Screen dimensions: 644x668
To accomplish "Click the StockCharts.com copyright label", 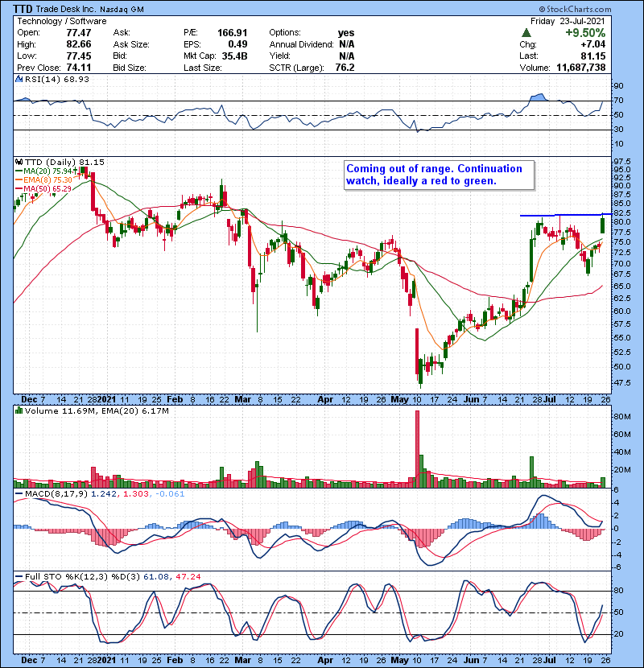I will pyautogui.click(x=575, y=9).
